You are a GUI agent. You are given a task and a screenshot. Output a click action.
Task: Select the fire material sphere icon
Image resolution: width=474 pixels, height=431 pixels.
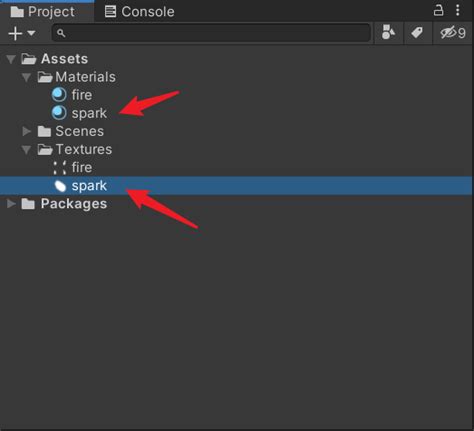[59, 95]
